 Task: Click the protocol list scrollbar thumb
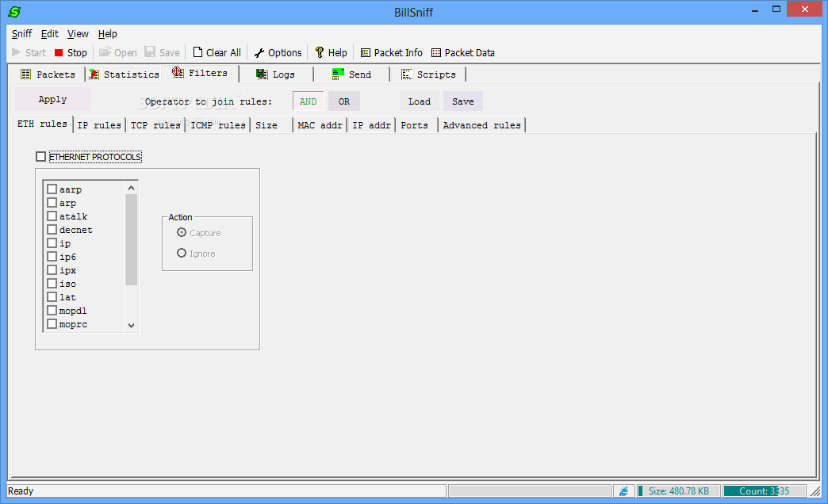(132, 239)
